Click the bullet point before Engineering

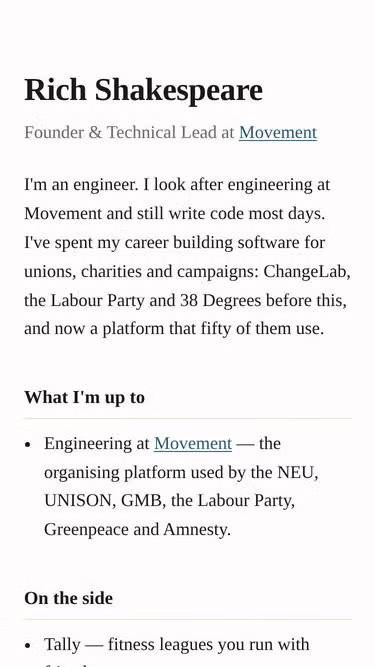[x=28, y=445]
